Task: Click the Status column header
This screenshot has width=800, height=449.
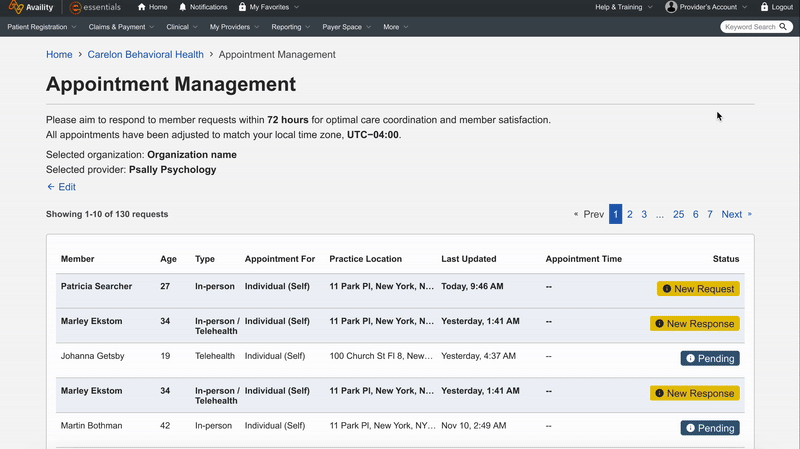Action: [726, 259]
